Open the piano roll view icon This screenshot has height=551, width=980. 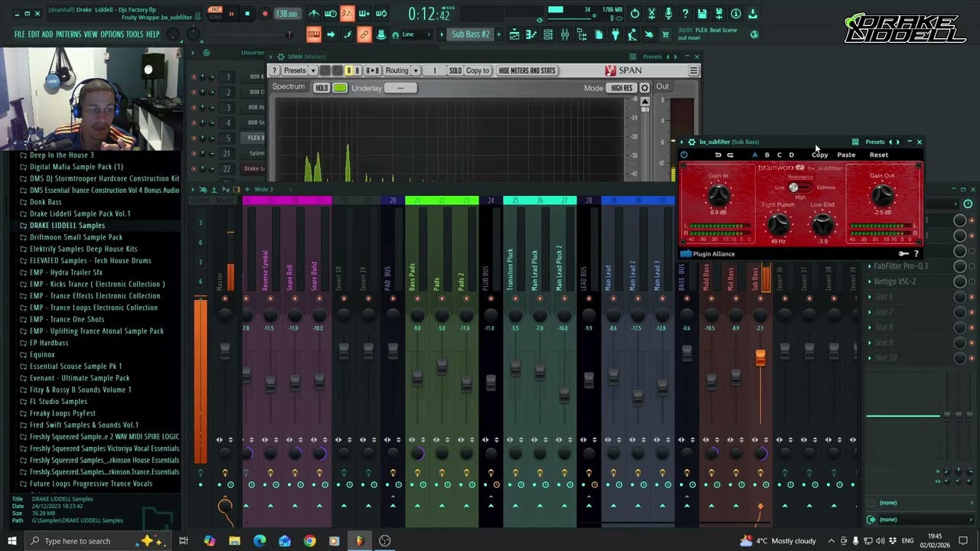point(531,34)
